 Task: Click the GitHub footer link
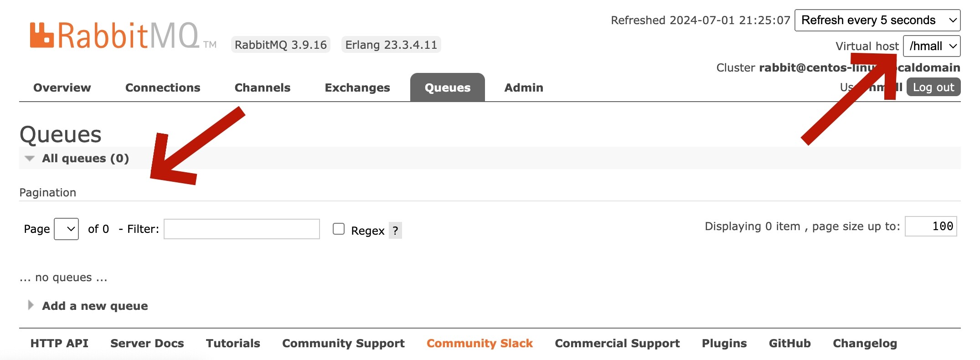(789, 343)
